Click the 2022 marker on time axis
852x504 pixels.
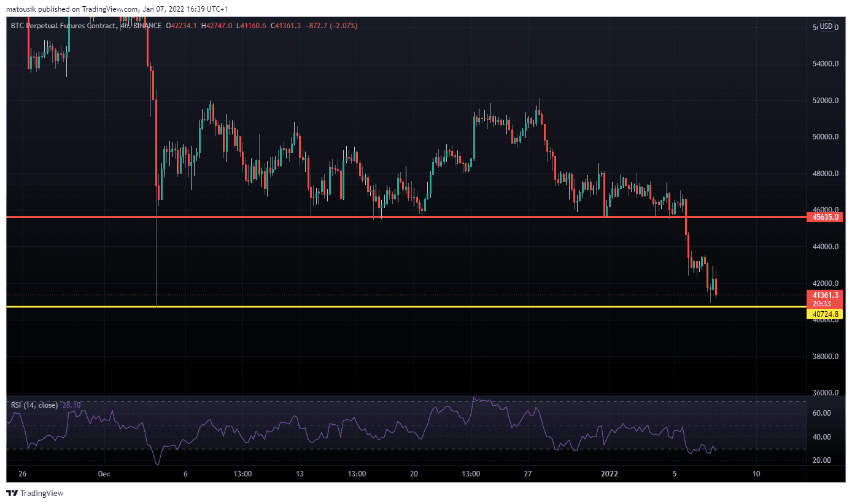[x=610, y=474]
